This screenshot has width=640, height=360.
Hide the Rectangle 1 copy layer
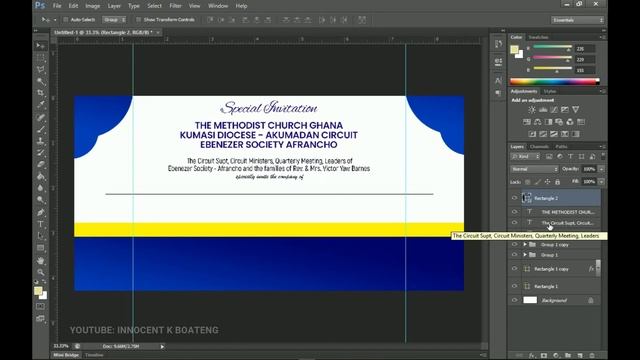point(514,269)
